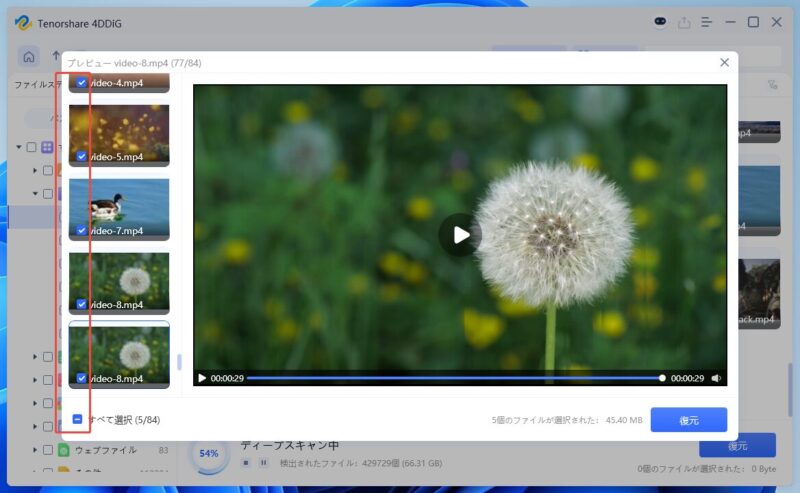
Task: Stop the deep scan with stop icon
Action: click(x=246, y=463)
